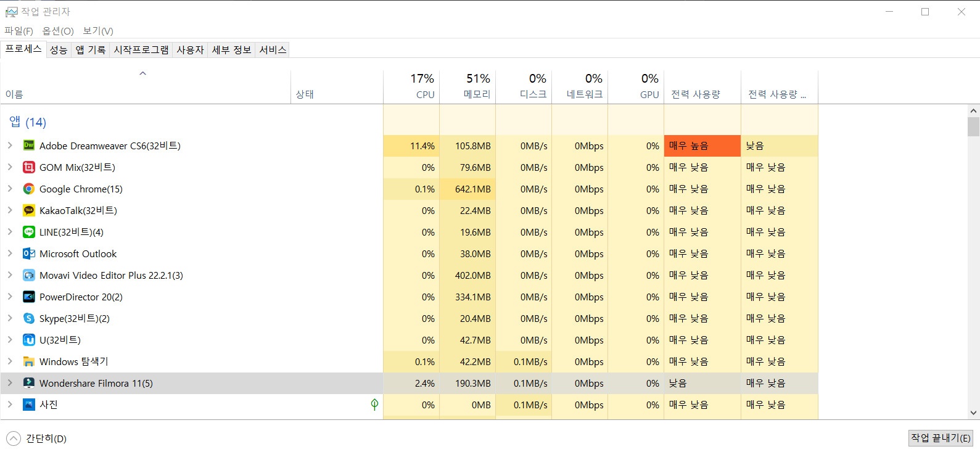Sort by the 디스크 column header
Viewport: 980px width, 457px height.
pyautogui.click(x=524, y=87)
